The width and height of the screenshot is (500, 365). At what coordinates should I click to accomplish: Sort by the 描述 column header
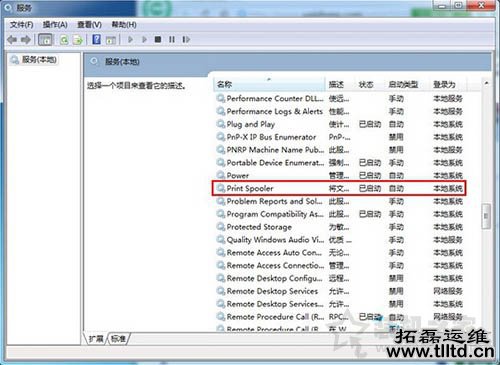pyautogui.click(x=340, y=84)
